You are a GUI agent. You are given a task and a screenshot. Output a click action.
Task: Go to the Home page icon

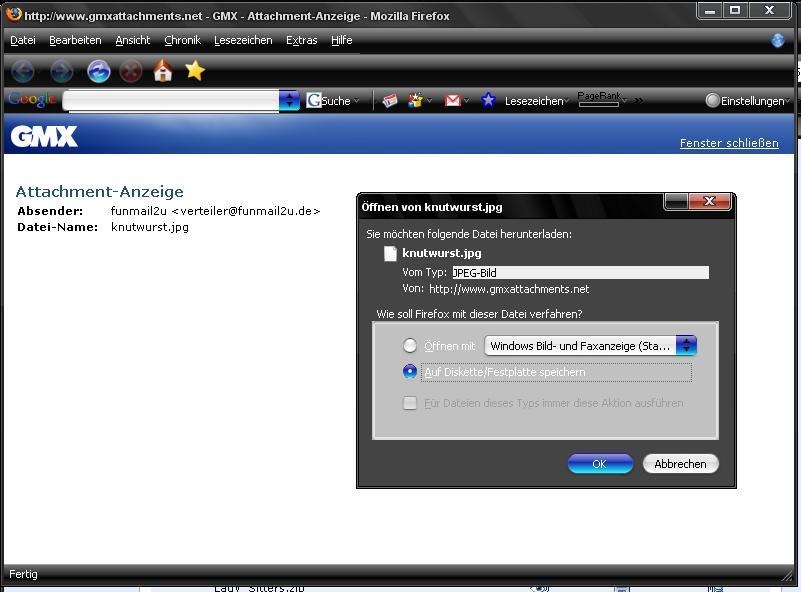pyautogui.click(x=163, y=71)
